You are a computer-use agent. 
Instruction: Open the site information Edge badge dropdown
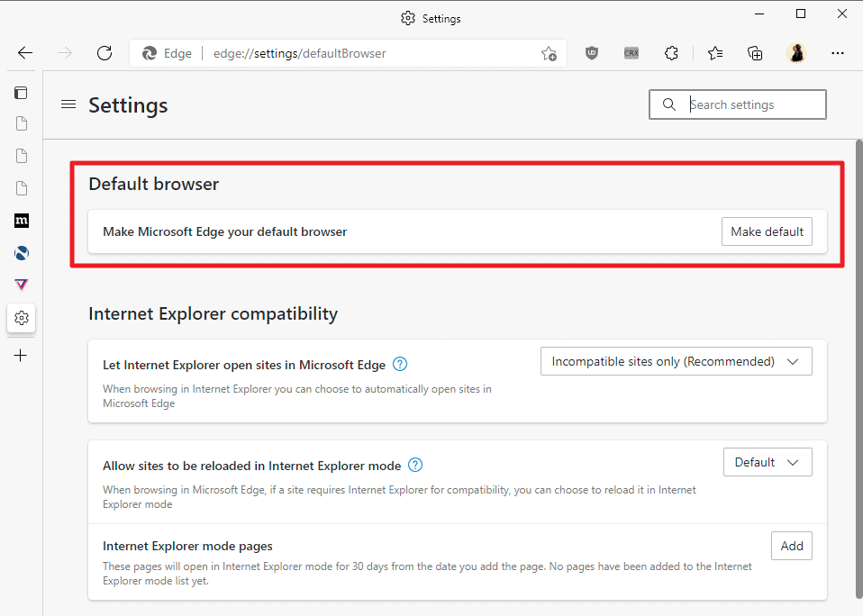tap(166, 53)
